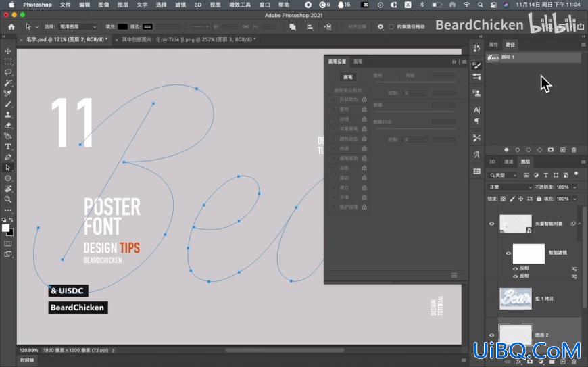Fill path with foreground color icon
This screenshot has height=367, width=588.
click(x=506, y=150)
